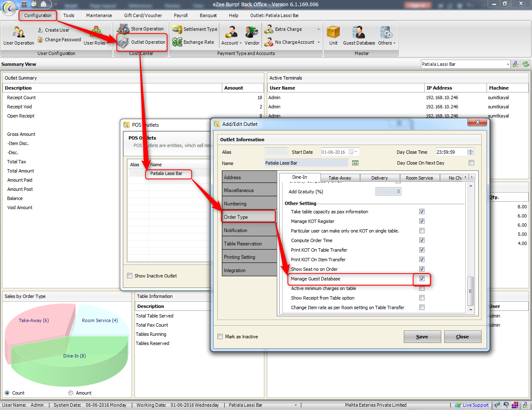Click the network monitor icon in status bar
Image resolution: width=532 pixels, height=410 pixels.
[506, 405]
